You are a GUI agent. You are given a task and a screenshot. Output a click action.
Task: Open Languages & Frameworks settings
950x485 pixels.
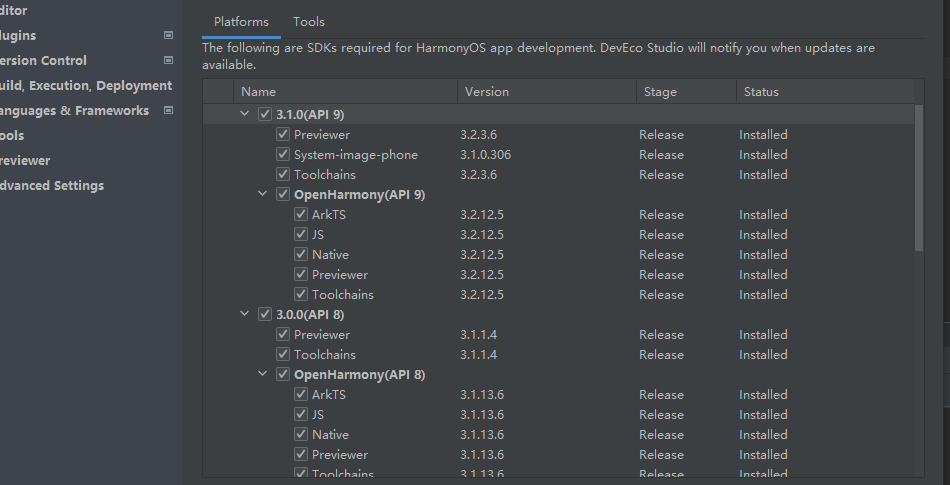coord(73,111)
